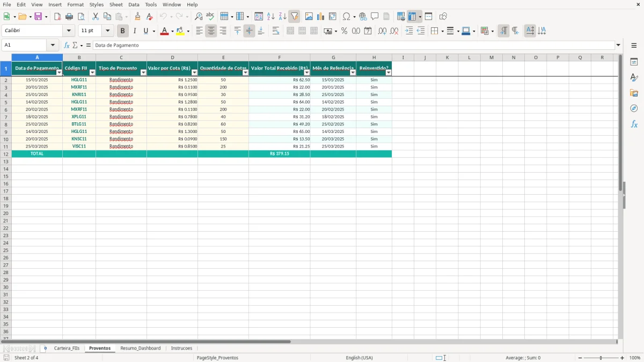The height and width of the screenshot is (362, 644).
Task: Insert a chart
Action: [x=321, y=17]
